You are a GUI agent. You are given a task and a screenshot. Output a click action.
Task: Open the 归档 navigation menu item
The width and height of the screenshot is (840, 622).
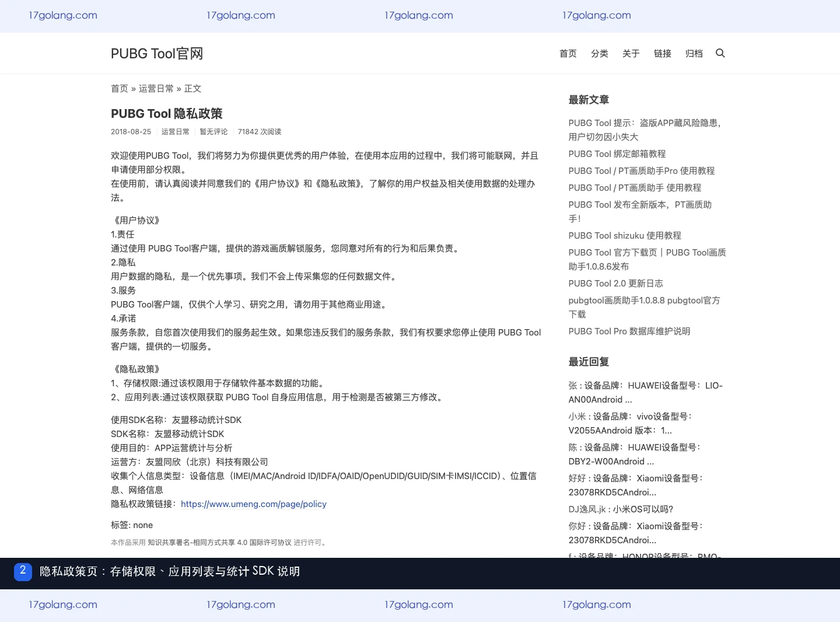tap(694, 54)
